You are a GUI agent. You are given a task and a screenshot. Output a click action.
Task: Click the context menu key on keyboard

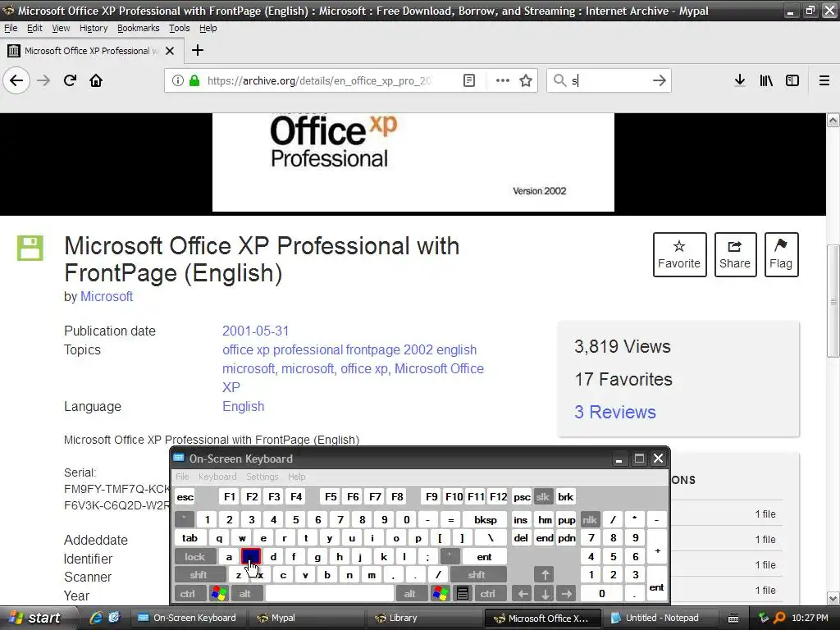(463, 594)
